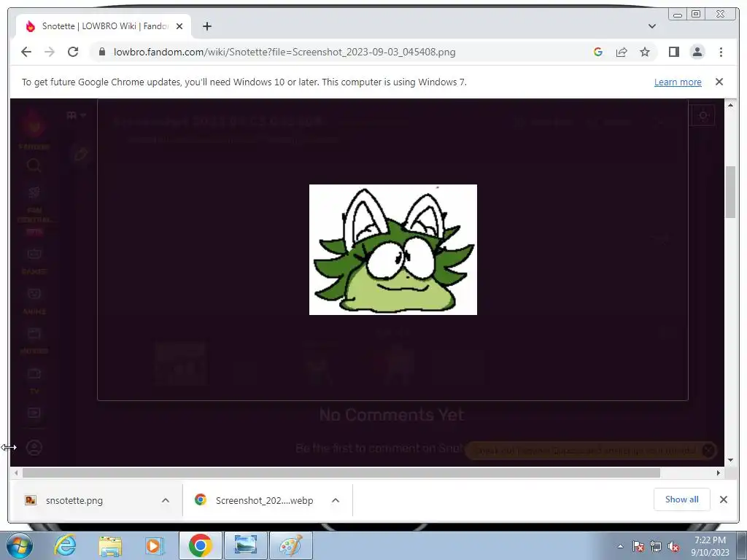Open the Windows Start menu
Viewport: 747px width, 560px height.
click(x=18, y=545)
